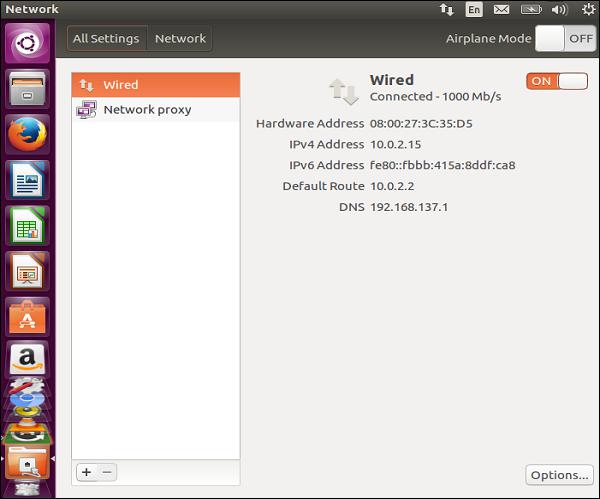Toggle Airplane Mode switch
600x499 pixels.
[564, 38]
